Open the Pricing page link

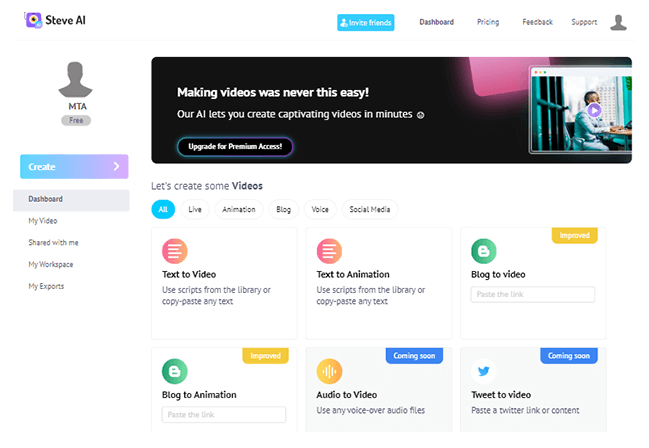[x=488, y=22]
